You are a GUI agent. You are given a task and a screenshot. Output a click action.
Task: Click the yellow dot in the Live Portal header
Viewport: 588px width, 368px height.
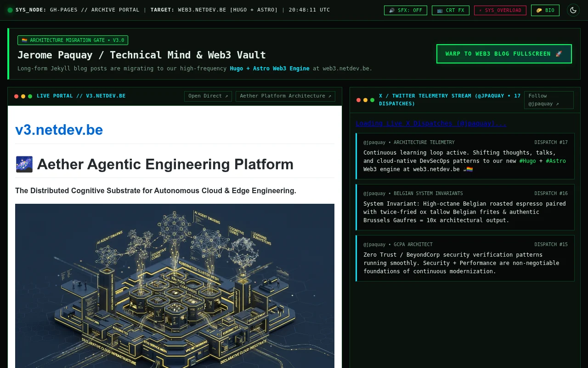[x=23, y=96]
